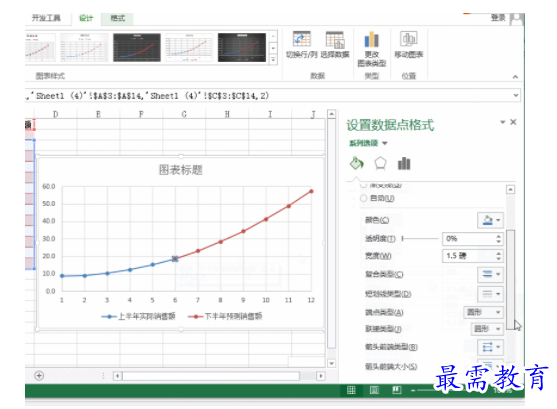Select the red data point at month 12
The height and width of the screenshot is (409, 557).
(311, 191)
